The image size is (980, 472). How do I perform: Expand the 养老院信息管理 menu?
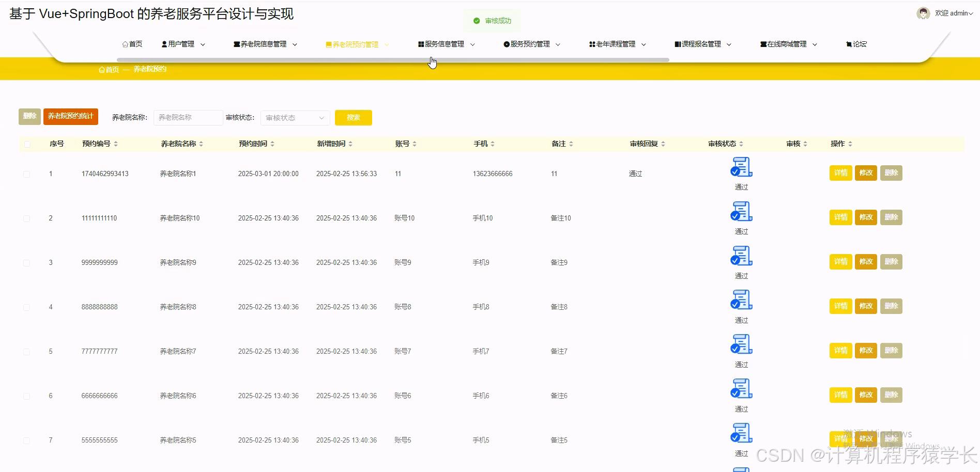pyautogui.click(x=265, y=44)
